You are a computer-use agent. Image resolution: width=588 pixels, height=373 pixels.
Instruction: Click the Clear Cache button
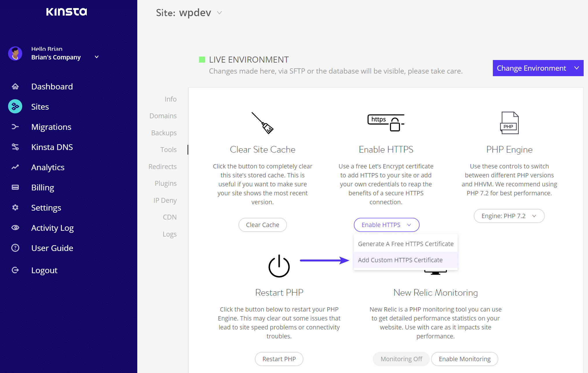tap(262, 225)
